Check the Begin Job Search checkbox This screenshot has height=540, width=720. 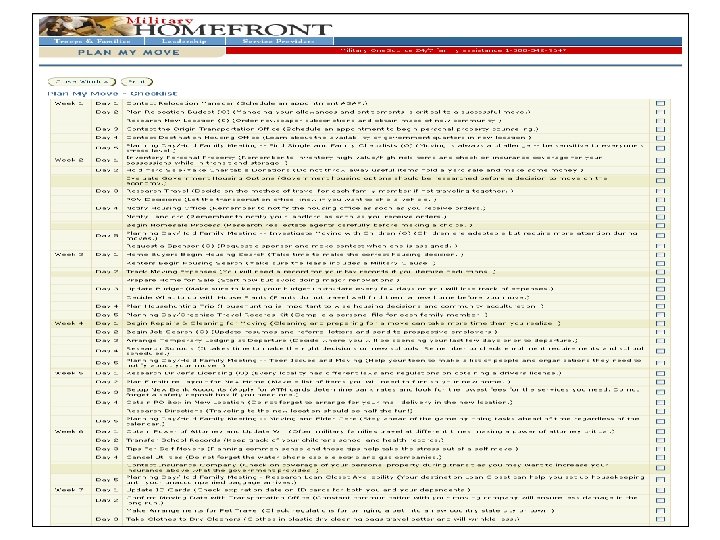pyautogui.click(x=660, y=332)
